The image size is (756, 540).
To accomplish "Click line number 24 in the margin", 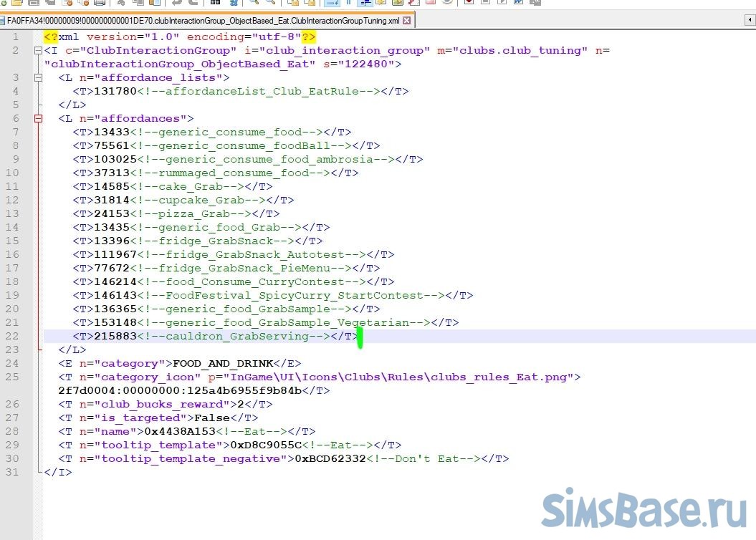I will (15, 363).
